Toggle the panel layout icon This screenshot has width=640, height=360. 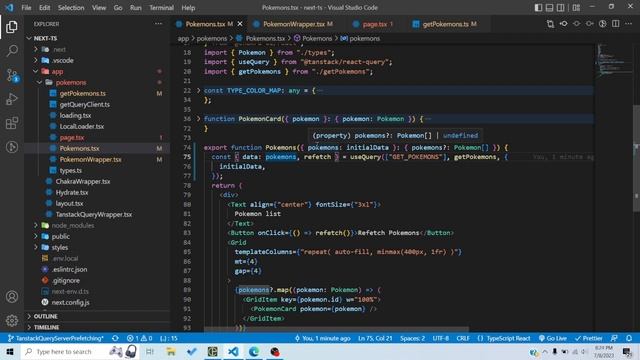click(549, 7)
